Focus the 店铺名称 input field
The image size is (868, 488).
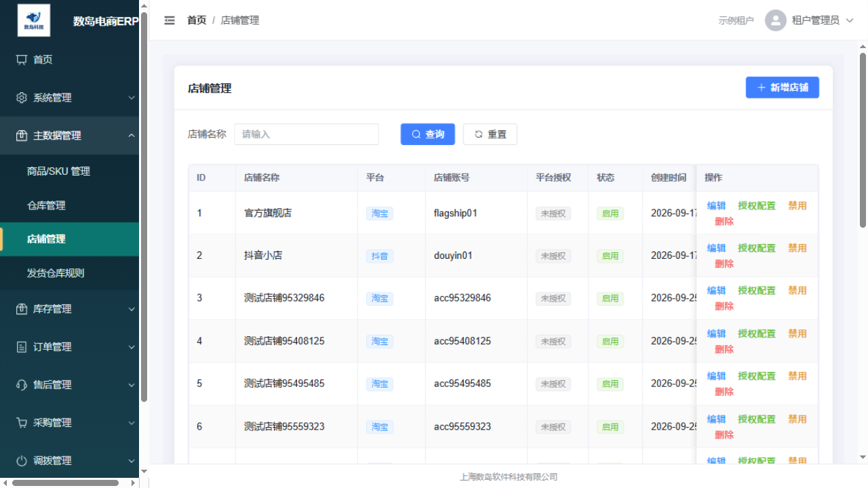307,134
